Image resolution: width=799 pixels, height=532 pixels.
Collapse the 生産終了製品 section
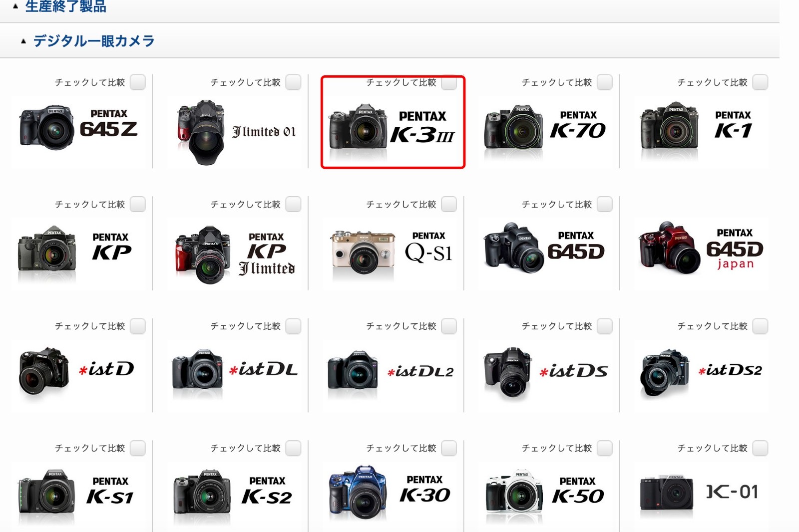pyautogui.click(x=15, y=6)
